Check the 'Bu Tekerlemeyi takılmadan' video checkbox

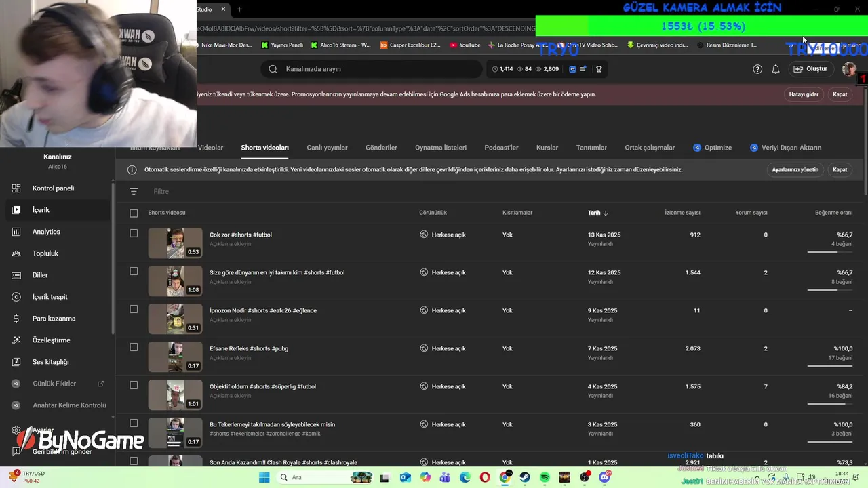[x=134, y=423]
